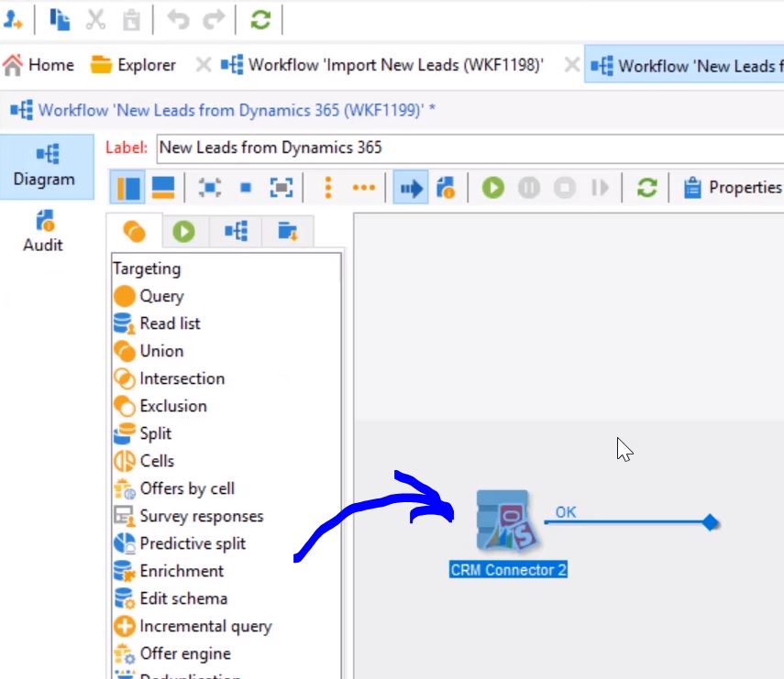Open the Flow control palette tab with the green play icon
The width and height of the screenshot is (784, 679).
184,232
